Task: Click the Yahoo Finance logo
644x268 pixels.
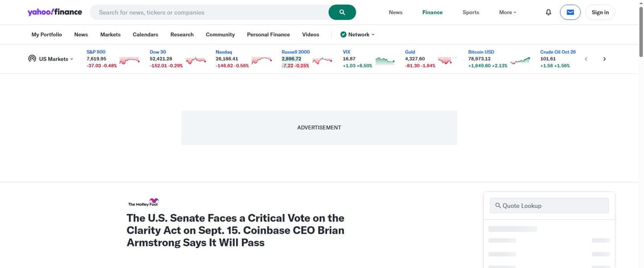Action: pyautogui.click(x=55, y=12)
